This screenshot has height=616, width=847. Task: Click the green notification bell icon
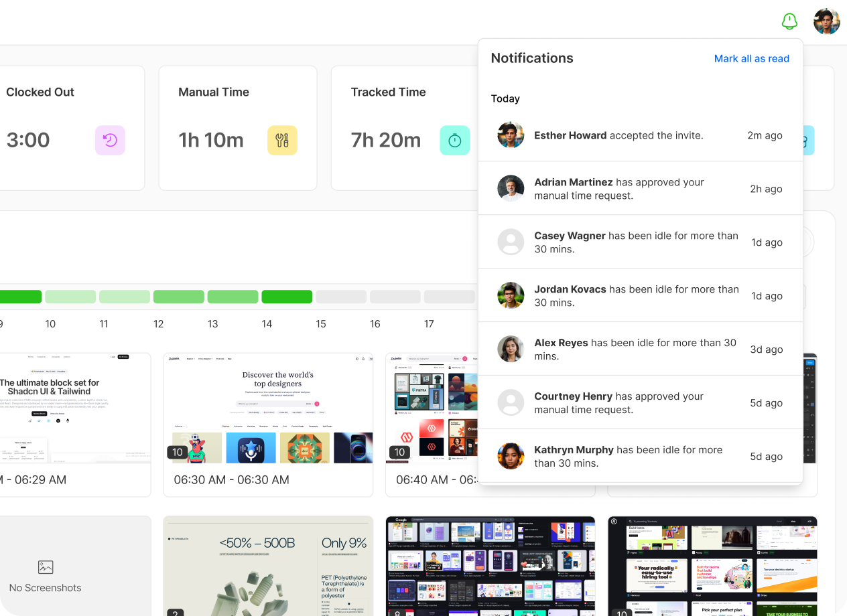click(789, 21)
